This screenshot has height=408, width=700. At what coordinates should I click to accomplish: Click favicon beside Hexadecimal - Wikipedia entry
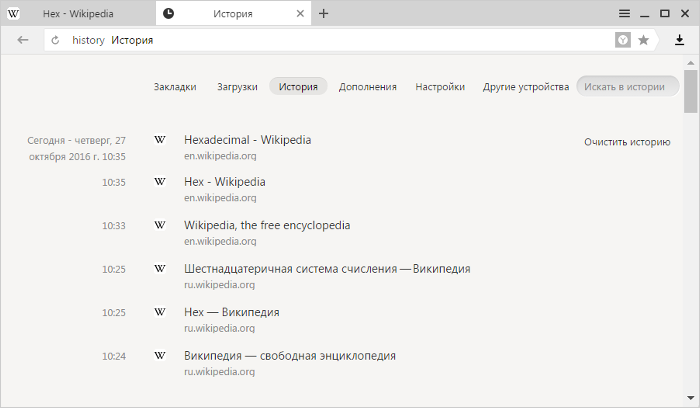[x=160, y=140]
